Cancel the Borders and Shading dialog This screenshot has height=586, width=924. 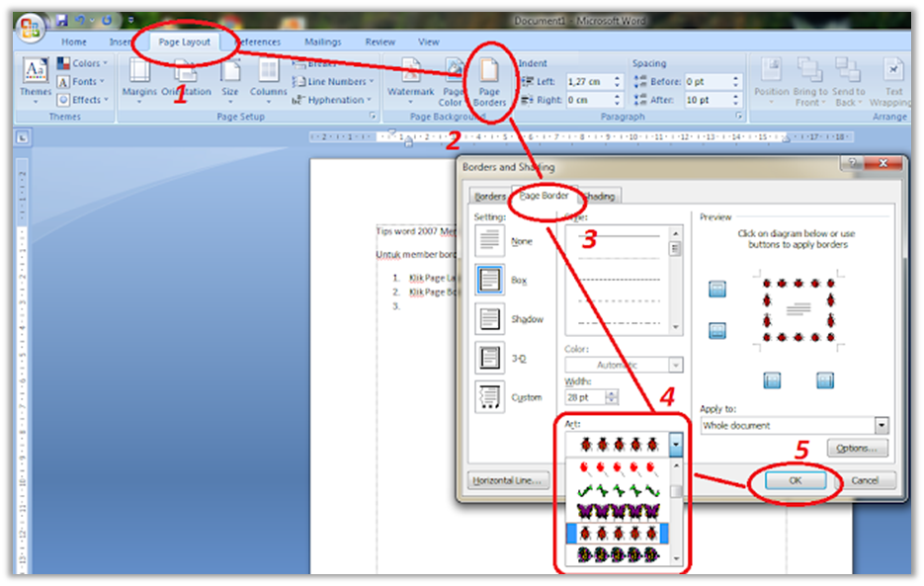865,480
